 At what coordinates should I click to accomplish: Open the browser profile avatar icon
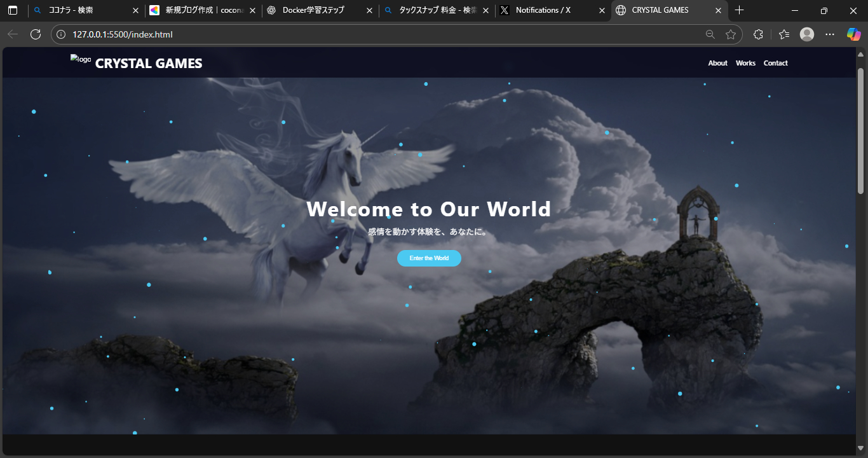[x=806, y=34]
